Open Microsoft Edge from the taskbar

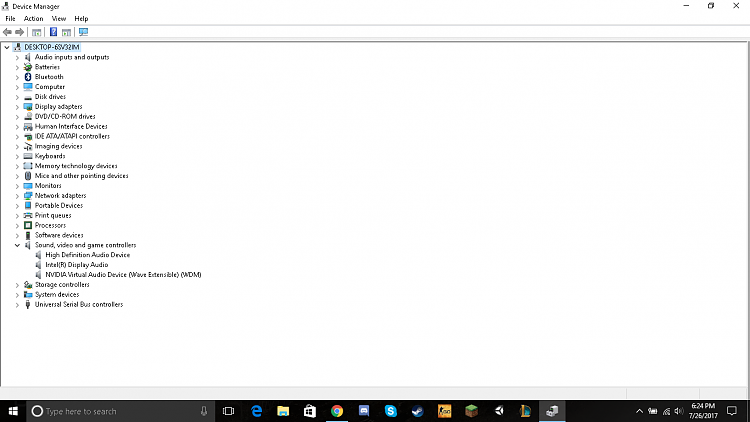[256, 411]
